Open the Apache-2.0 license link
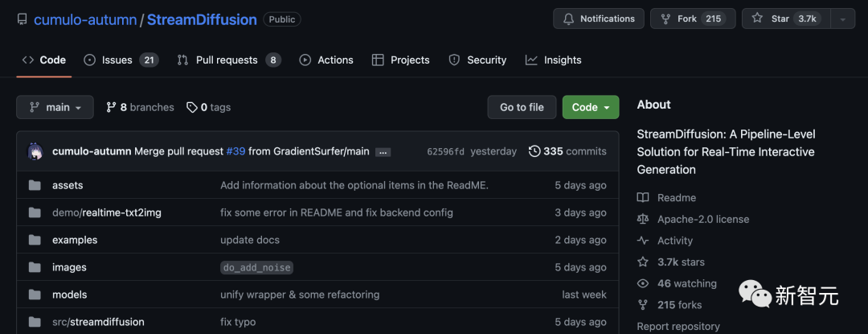868x334 pixels. point(702,219)
